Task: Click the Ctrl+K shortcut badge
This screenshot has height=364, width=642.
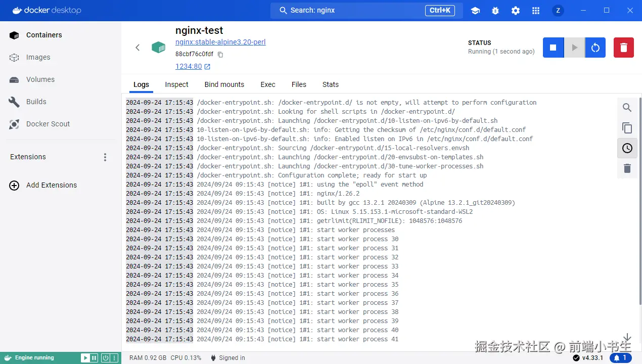Action: click(440, 10)
